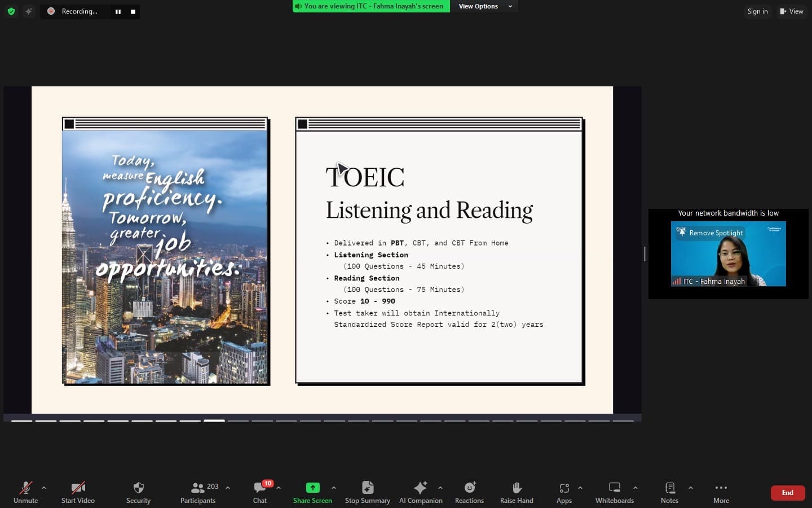The image size is (812, 508).
Task: Click the green encryption shield icon
Action: [11, 11]
